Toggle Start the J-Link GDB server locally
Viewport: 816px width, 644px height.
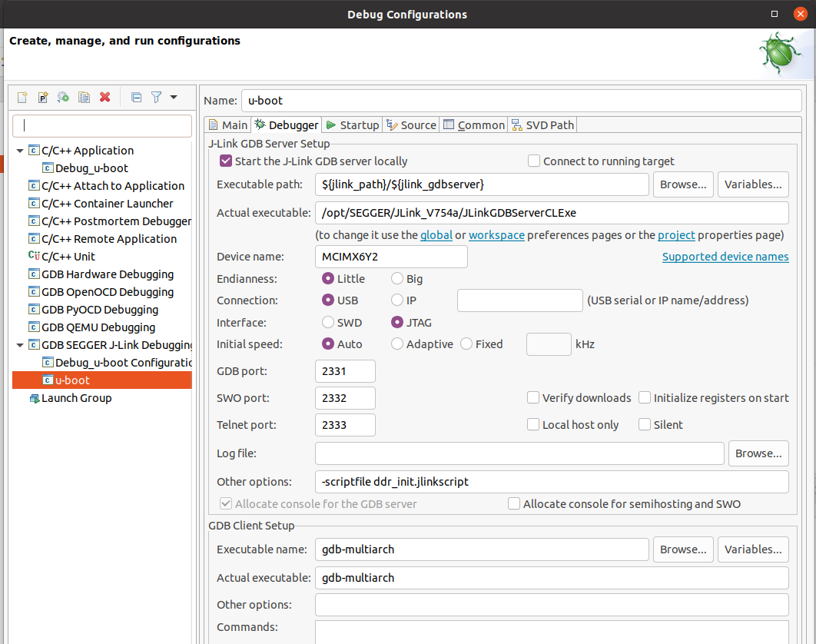coord(226,161)
